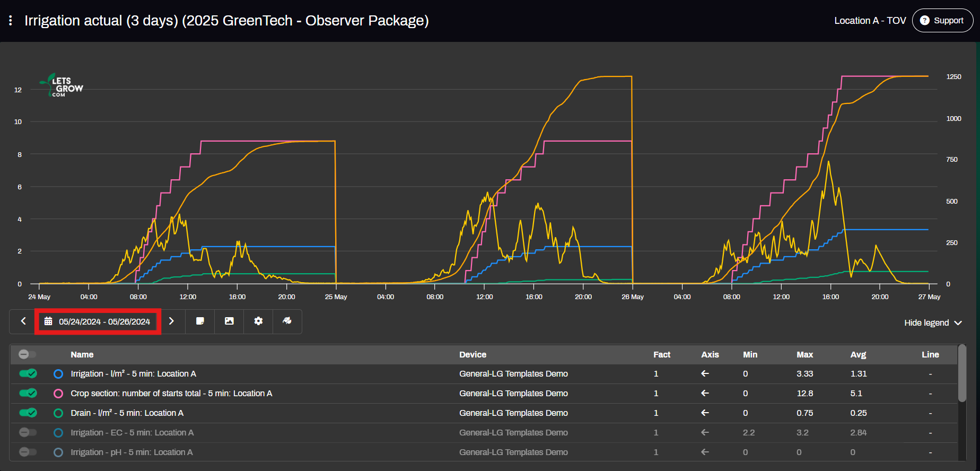Go to the previous date range
980x471 pixels.
pyautogui.click(x=23, y=321)
